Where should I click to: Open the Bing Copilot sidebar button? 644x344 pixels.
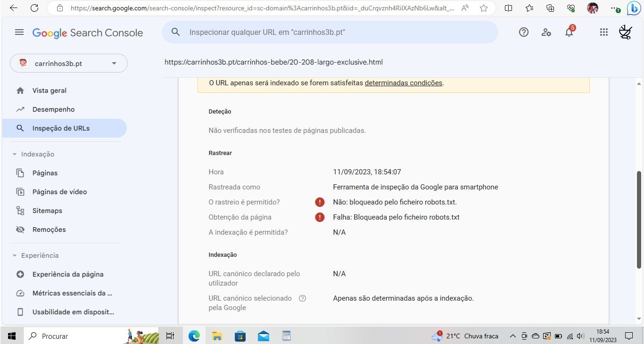(634, 8)
